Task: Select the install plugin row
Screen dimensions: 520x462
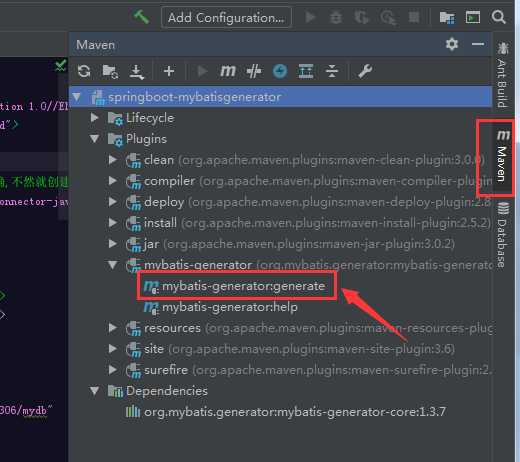Action: [308, 223]
